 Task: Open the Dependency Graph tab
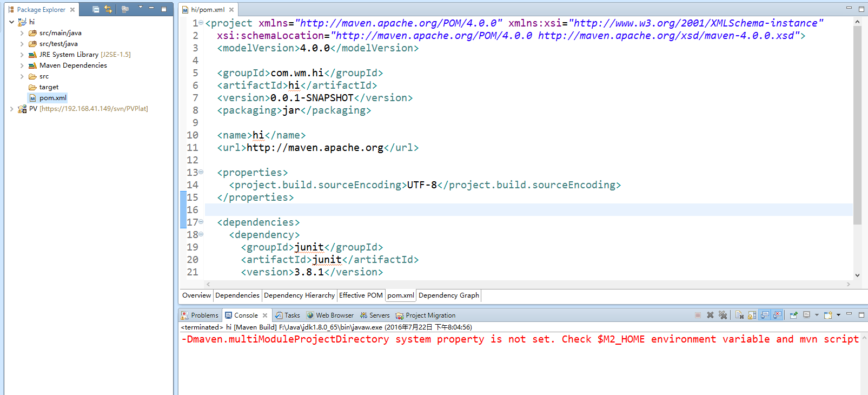[449, 295]
